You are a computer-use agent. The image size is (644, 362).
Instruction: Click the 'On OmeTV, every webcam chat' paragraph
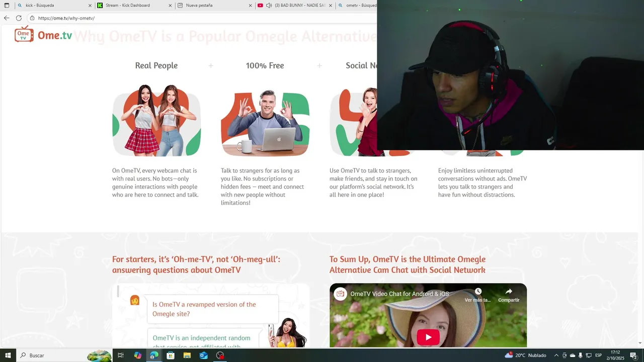155,183
